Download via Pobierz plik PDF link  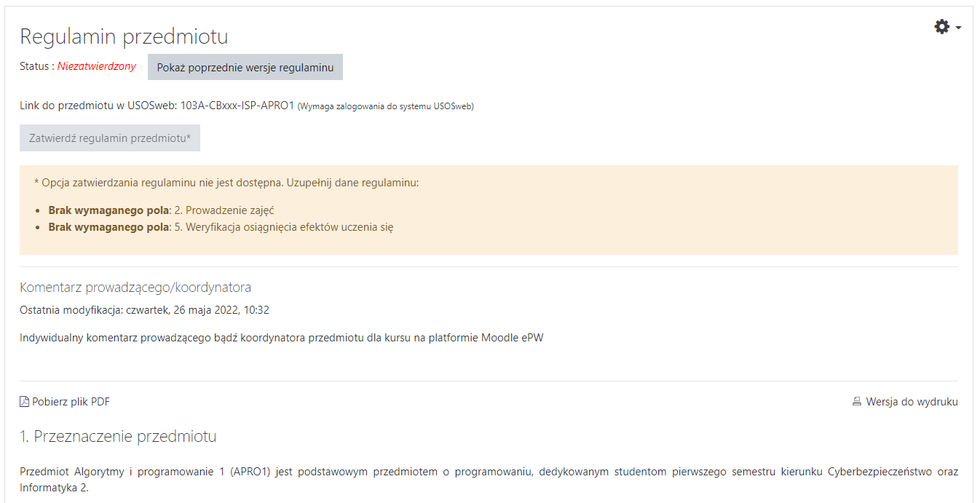click(x=71, y=402)
